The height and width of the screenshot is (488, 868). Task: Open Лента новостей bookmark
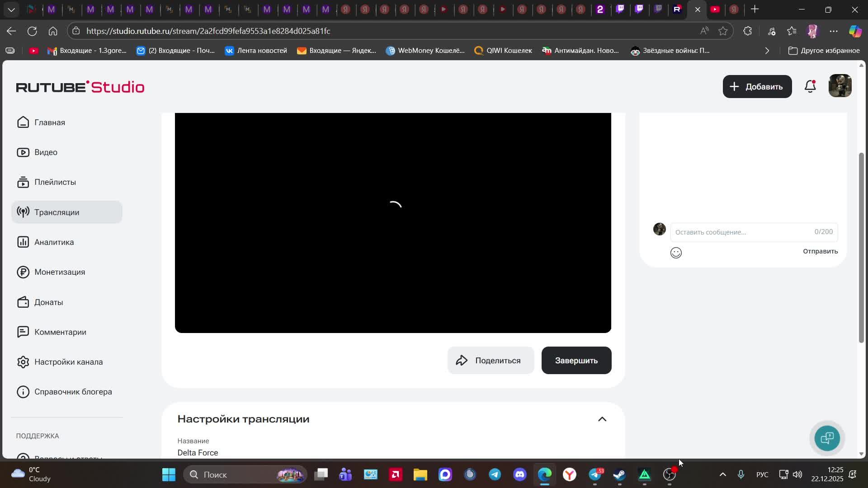[256, 51]
